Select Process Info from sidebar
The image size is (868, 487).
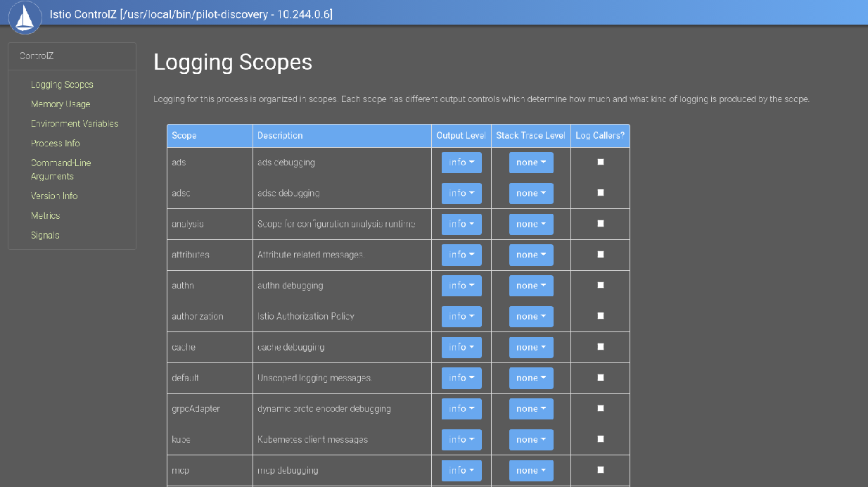55,143
